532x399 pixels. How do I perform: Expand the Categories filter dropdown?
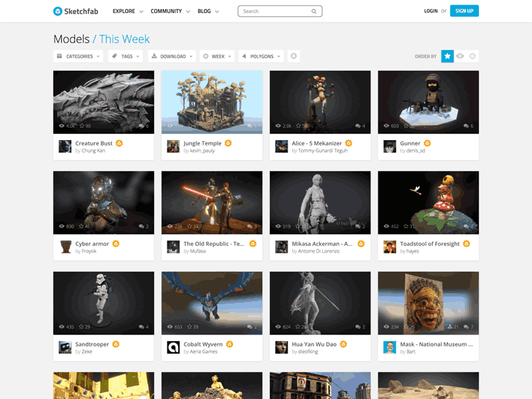click(78, 56)
